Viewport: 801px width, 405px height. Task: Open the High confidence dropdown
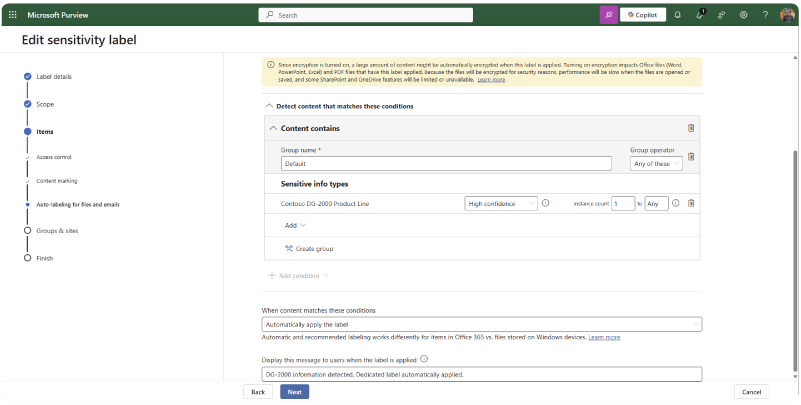[x=501, y=203]
